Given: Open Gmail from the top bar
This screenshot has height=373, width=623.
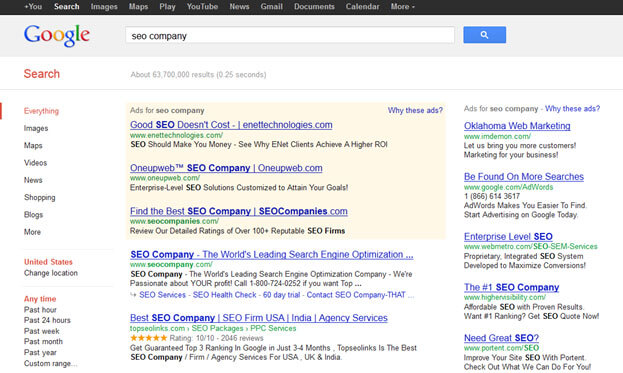Looking at the screenshot, I should (x=271, y=7).
